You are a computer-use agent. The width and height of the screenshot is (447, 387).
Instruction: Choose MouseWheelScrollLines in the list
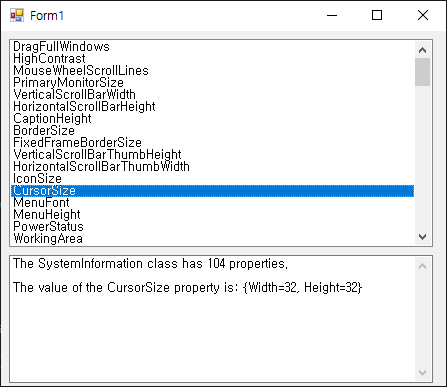tap(212, 71)
